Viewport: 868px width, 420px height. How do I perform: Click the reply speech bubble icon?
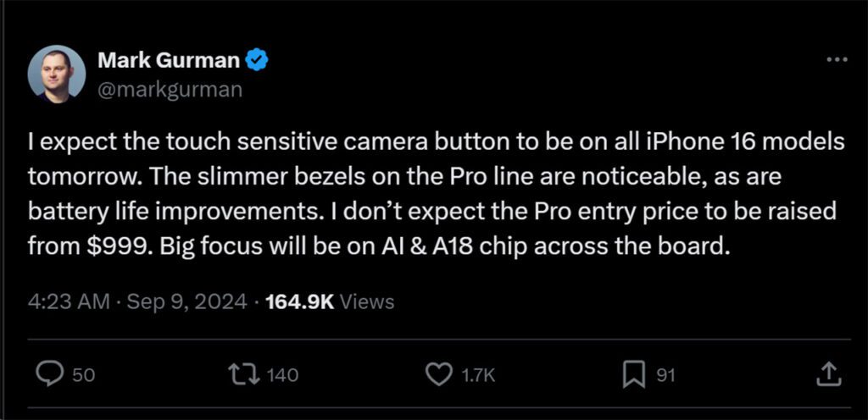pyautogui.click(x=53, y=374)
